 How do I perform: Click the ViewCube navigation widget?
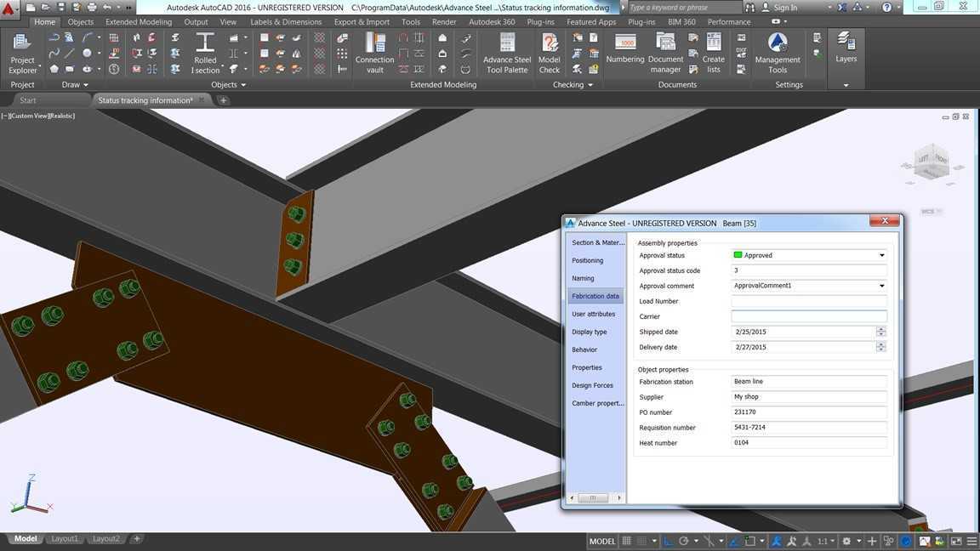point(930,162)
